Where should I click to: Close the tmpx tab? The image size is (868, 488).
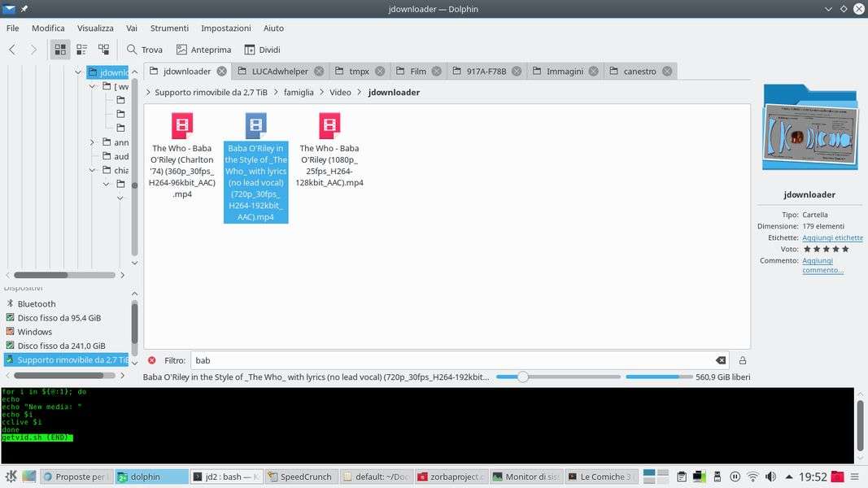tap(380, 72)
